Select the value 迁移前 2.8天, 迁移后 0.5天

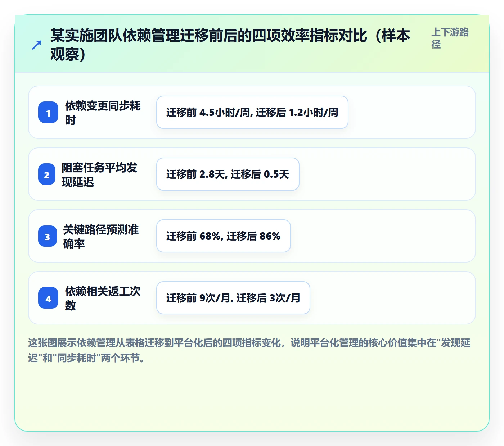(228, 174)
